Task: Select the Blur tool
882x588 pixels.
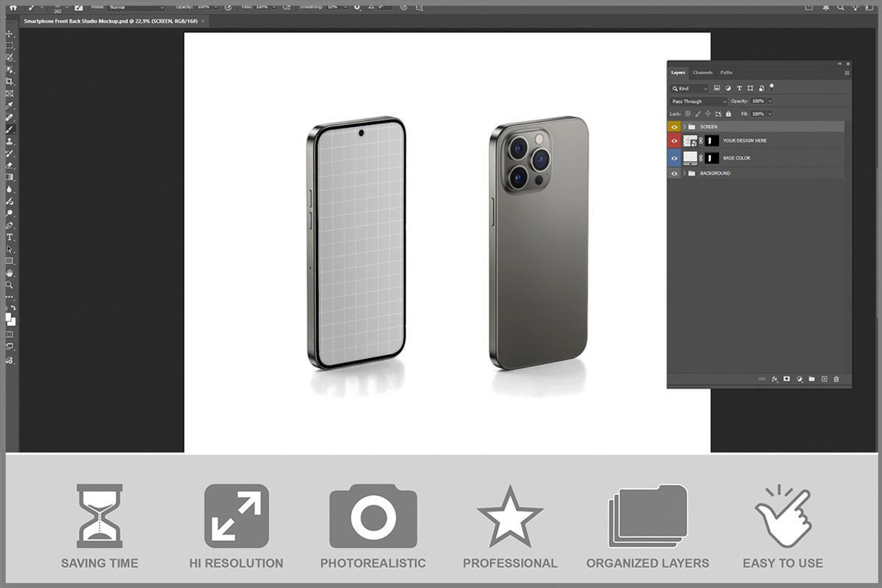Action: [10, 189]
